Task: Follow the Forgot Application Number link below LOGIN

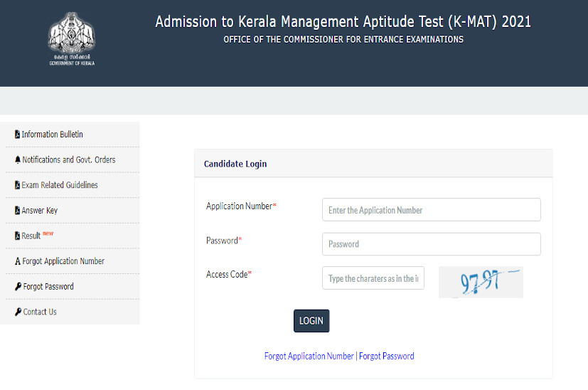Action: (x=309, y=356)
